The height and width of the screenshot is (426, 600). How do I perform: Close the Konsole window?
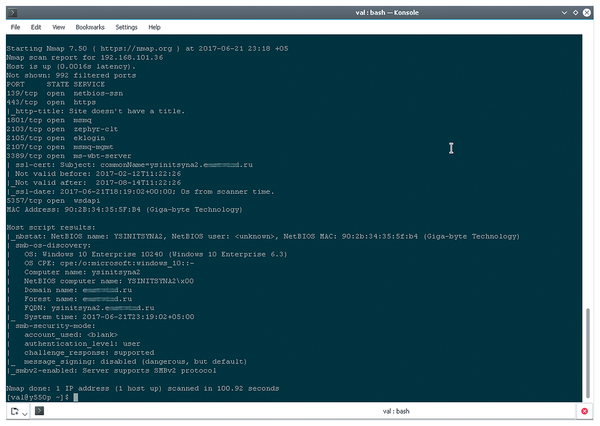(x=587, y=13)
